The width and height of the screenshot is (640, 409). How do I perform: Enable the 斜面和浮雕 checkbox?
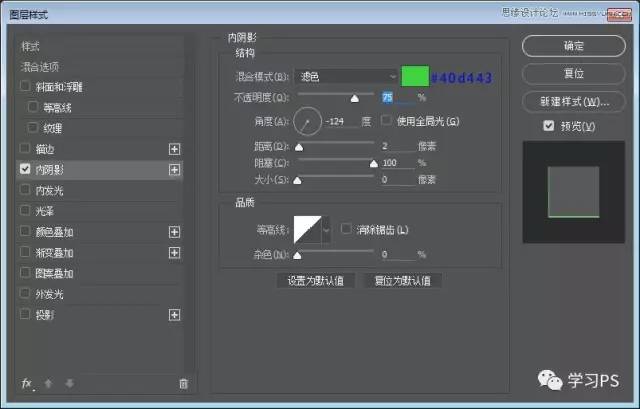[25, 87]
